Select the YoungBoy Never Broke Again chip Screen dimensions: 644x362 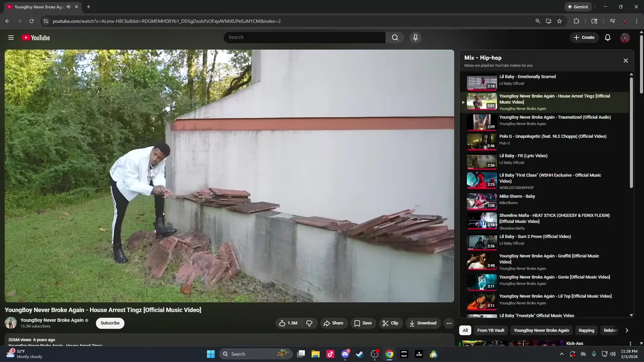541,330
